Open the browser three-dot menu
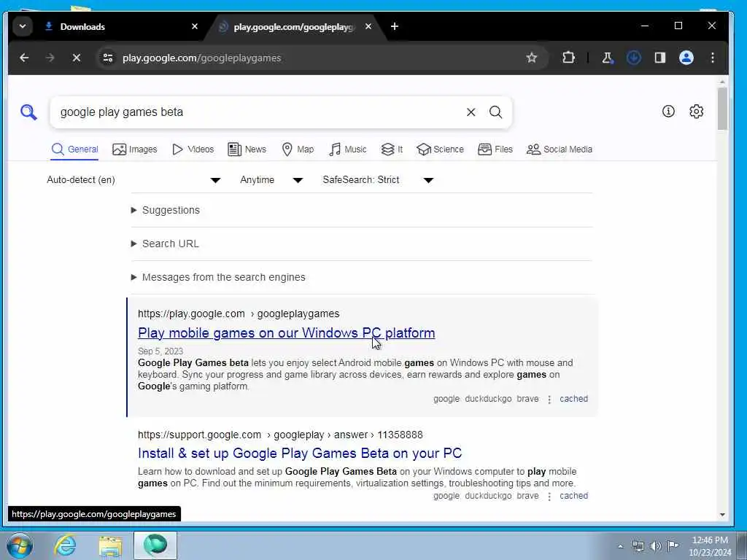The width and height of the screenshot is (747, 560). coord(713,58)
